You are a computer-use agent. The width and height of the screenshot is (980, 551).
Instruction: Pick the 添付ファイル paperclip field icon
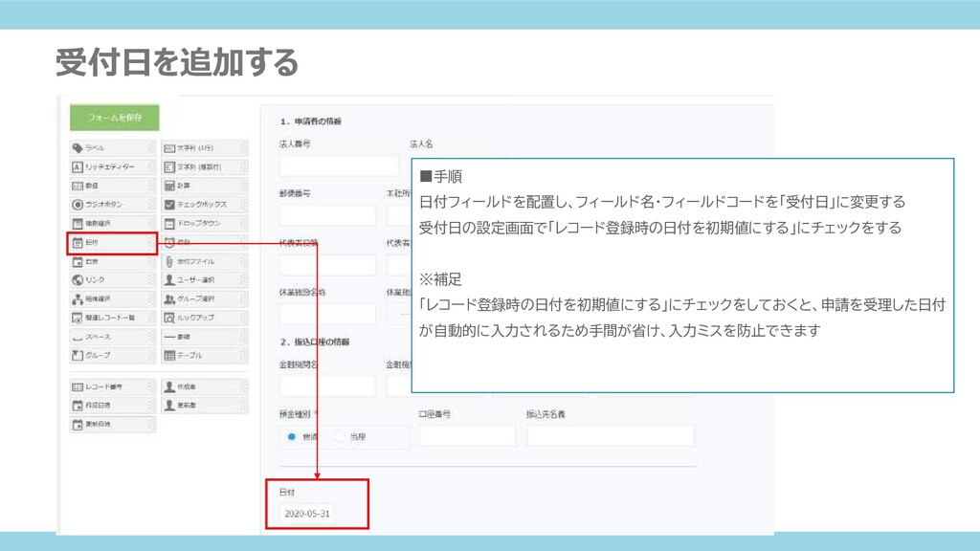(x=169, y=261)
